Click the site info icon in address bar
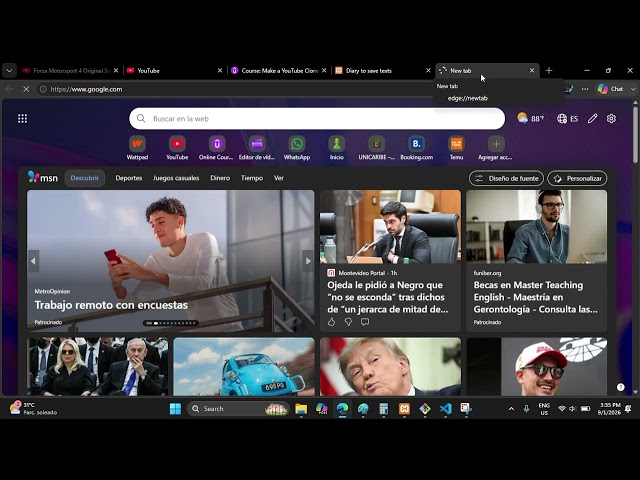The width and height of the screenshot is (640, 480). (x=43, y=89)
